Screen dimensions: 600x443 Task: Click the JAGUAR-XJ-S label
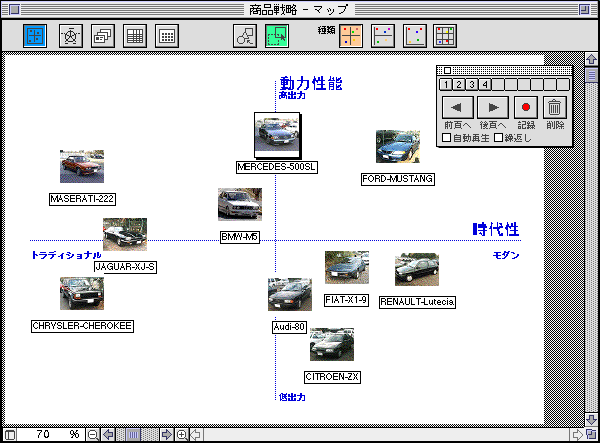pos(125,267)
